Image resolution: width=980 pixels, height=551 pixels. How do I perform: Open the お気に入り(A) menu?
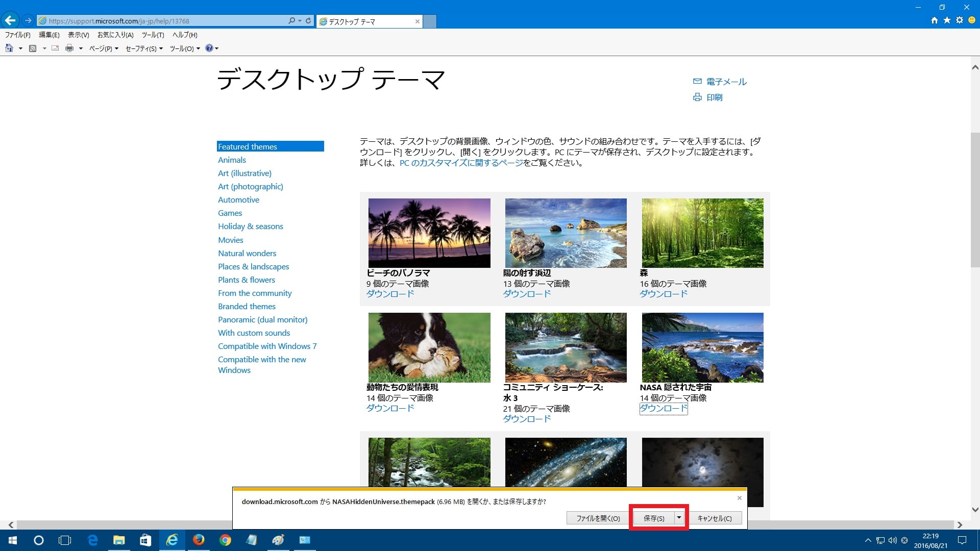pos(115,35)
